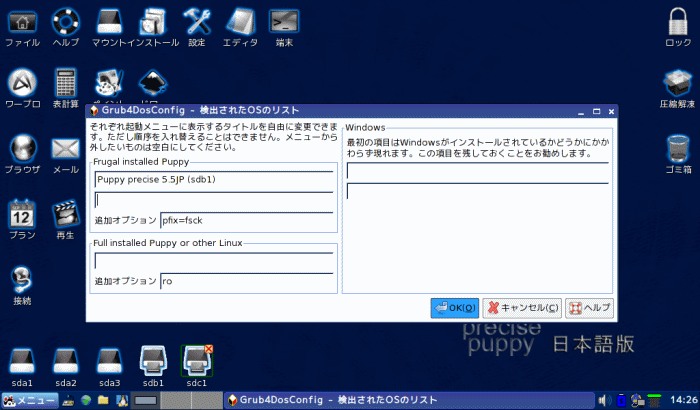The width and height of the screenshot is (700, 410).
Task: Open the メール envelope icon
Action: pos(66,148)
